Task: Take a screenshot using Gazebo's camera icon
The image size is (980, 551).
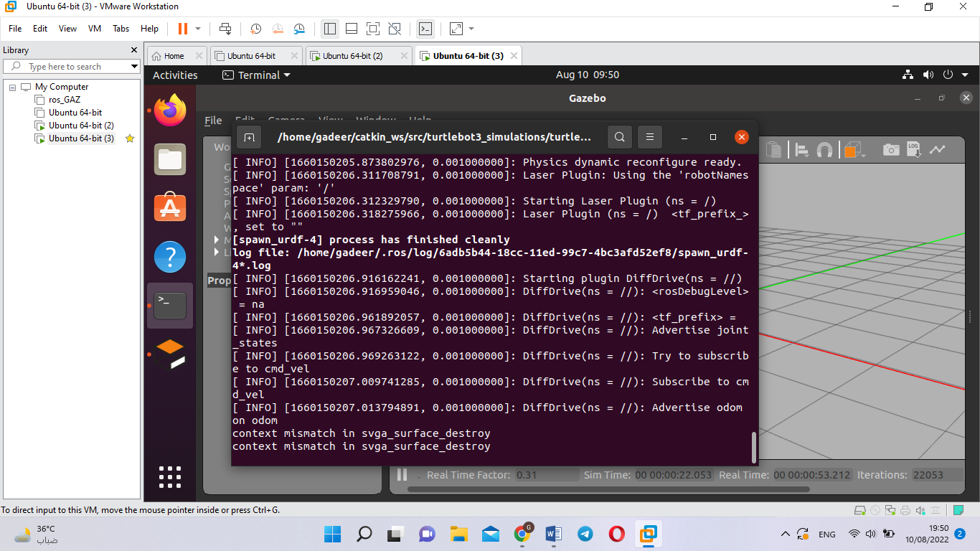Action: coord(892,149)
